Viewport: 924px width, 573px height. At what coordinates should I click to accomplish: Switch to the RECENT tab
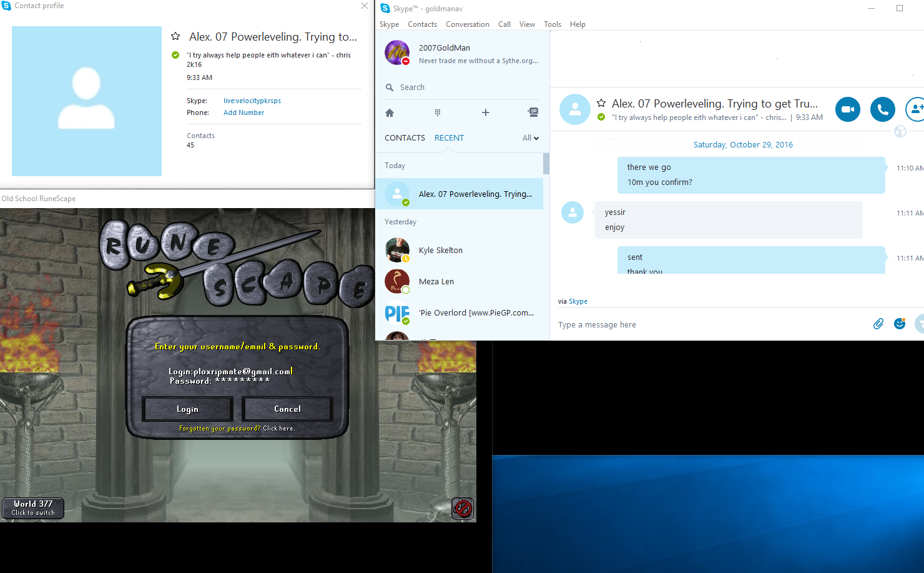click(449, 138)
